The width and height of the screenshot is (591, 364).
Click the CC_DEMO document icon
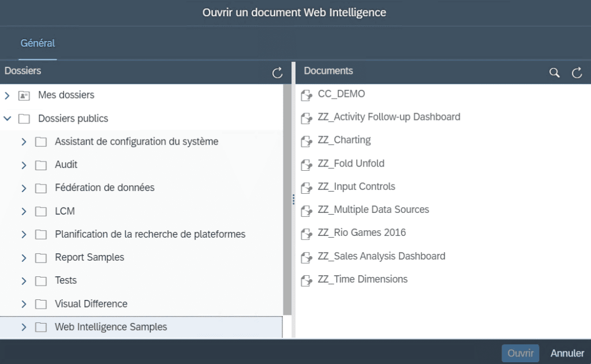tap(306, 95)
